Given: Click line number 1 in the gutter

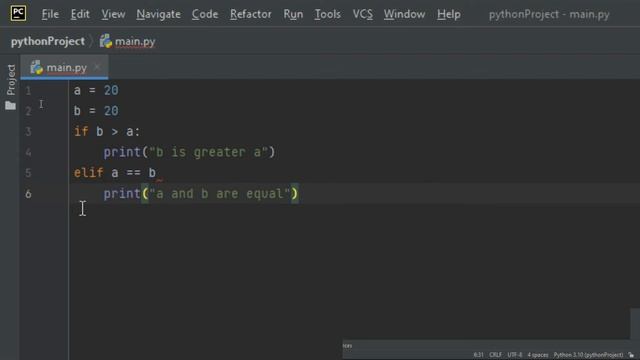Looking at the screenshot, I should (28, 91).
